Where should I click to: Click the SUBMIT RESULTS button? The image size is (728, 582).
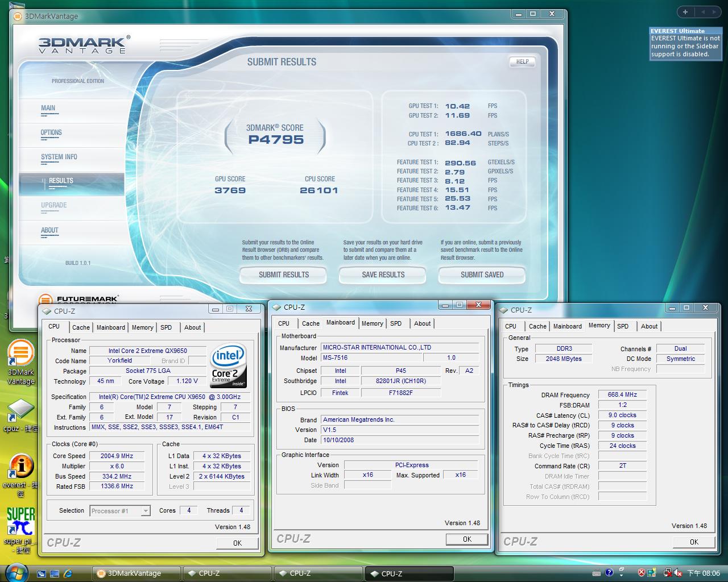283,275
